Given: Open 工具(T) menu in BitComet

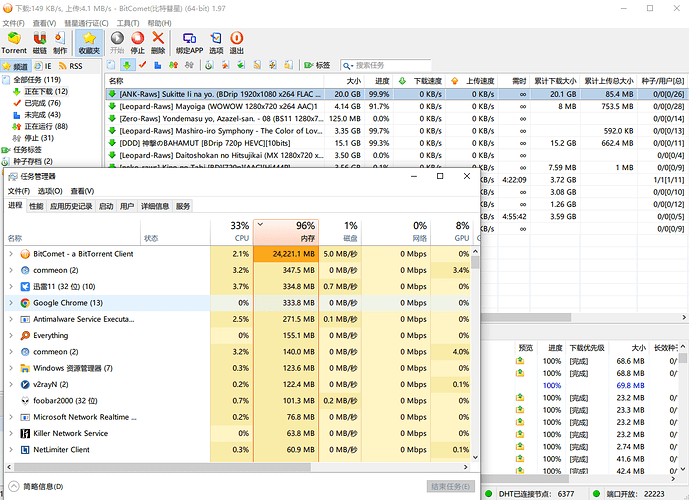Looking at the screenshot, I should pyautogui.click(x=128, y=23).
